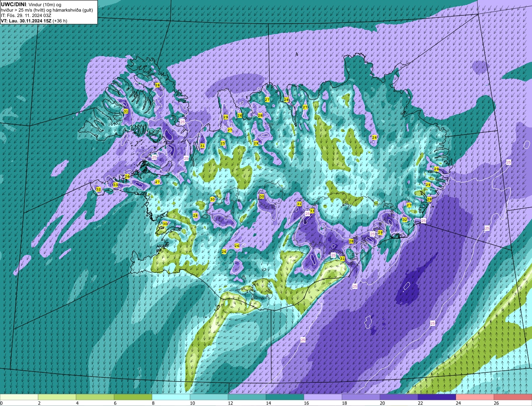Click the 22–24 m/s dark indigo legend segment
532x406 pixels.
(x=437, y=397)
